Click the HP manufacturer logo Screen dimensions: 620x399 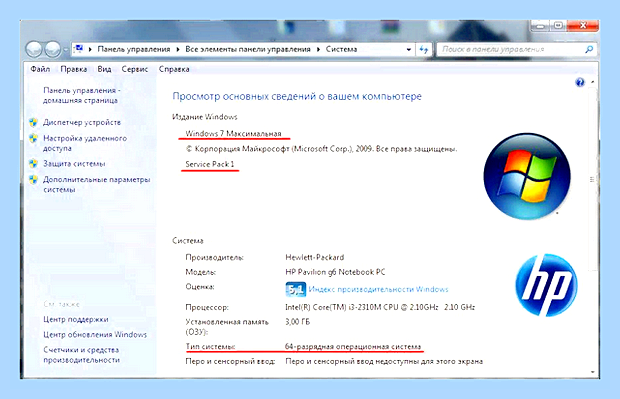click(x=546, y=285)
